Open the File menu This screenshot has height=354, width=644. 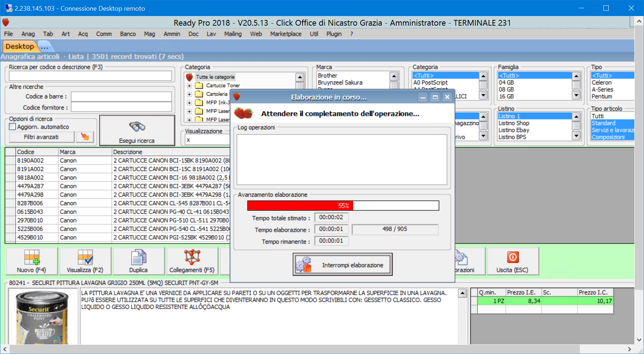[9, 34]
